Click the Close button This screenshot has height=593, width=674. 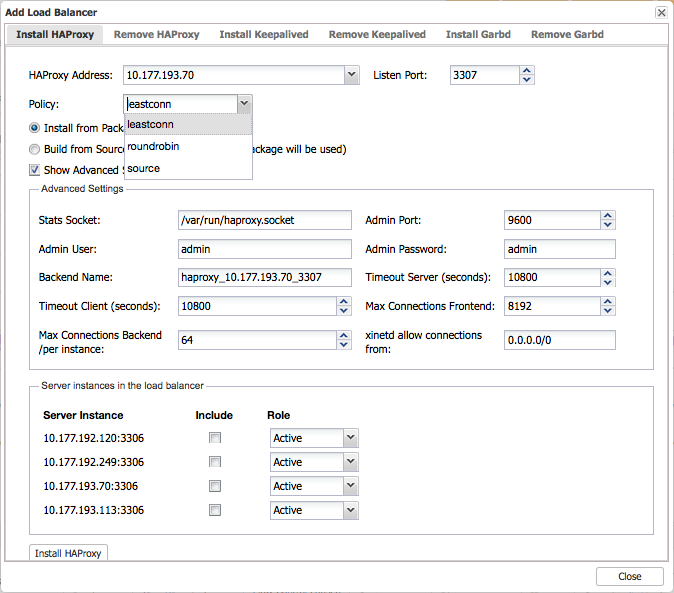coord(630,576)
